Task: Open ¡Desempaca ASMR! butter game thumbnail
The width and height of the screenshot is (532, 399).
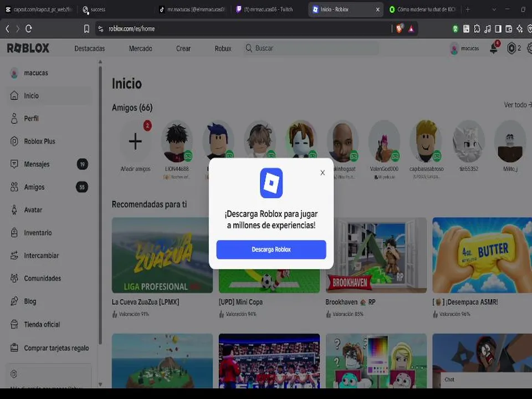Action: [x=482, y=255]
